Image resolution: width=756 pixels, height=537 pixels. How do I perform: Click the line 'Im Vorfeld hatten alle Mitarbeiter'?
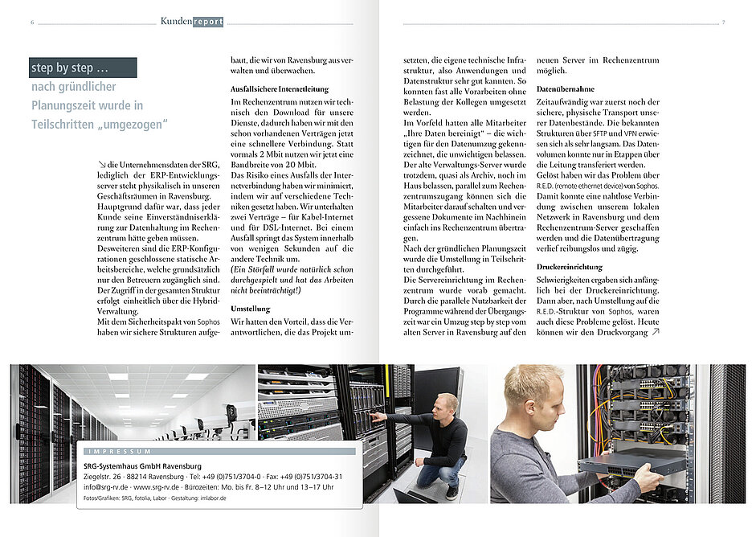(x=465, y=123)
